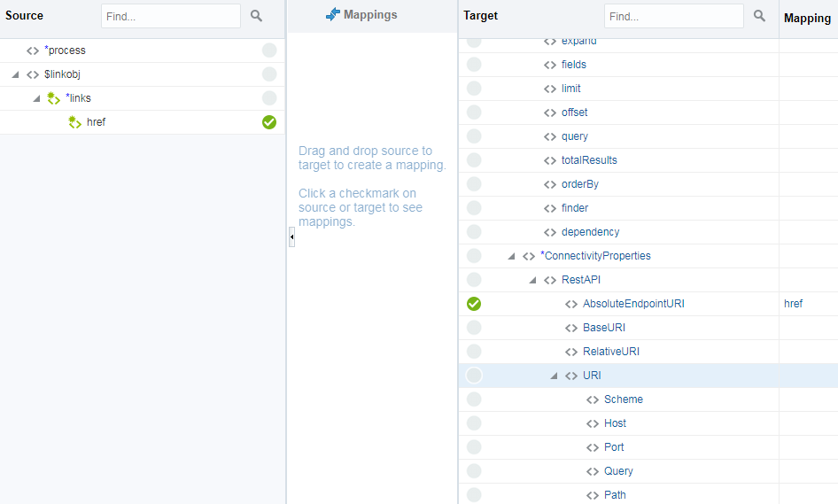The width and height of the screenshot is (838, 504).
Task: Select the RelativeURI target element
Action: pyautogui.click(x=610, y=352)
